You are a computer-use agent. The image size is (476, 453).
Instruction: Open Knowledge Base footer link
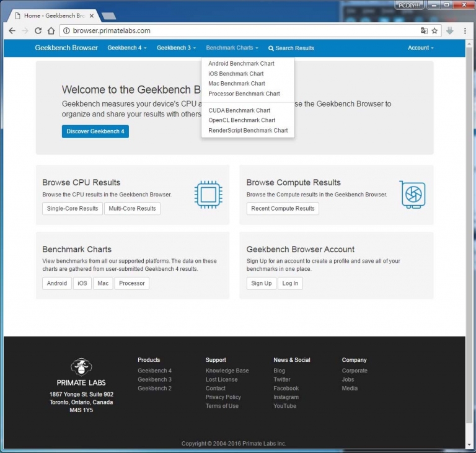[227, 371]
